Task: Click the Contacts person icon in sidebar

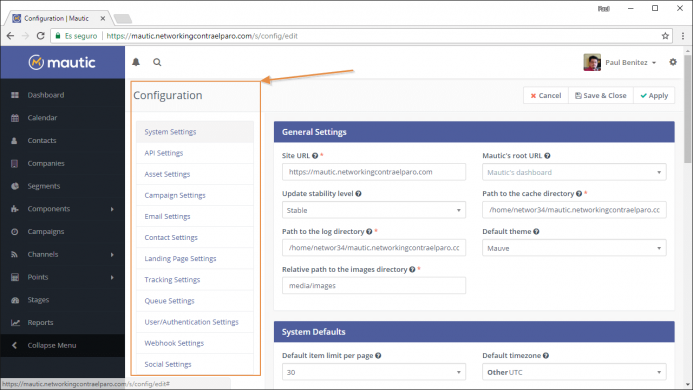Action: tap(14, 141)
